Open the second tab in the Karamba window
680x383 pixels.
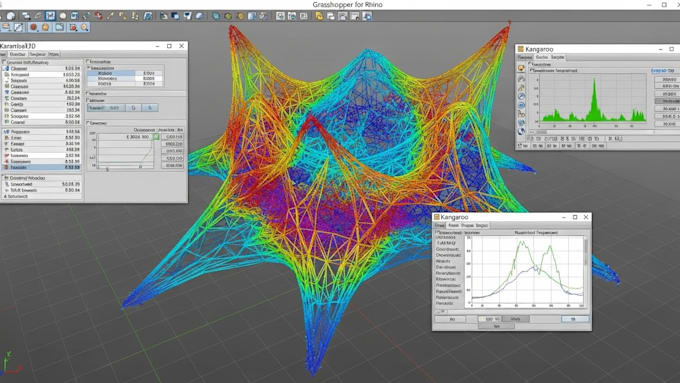point(18,54)
